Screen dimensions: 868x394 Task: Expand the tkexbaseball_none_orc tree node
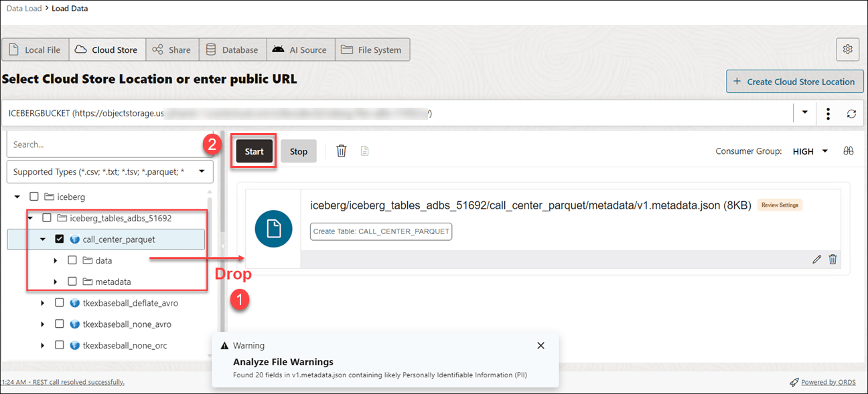[x=43, y=346]
